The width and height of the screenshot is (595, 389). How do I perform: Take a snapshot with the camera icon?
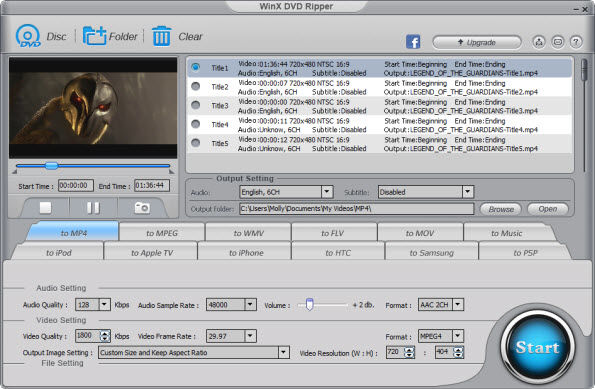tap(142, 208)
